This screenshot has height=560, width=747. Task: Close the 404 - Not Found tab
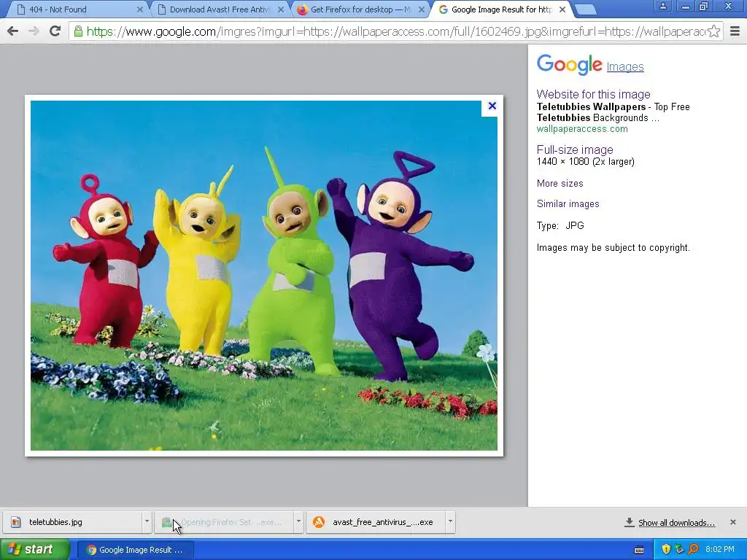tap(139, 9)
